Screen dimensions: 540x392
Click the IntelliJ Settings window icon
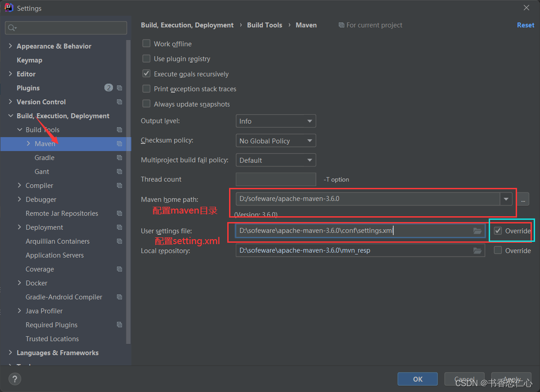[x=9, y=8]
